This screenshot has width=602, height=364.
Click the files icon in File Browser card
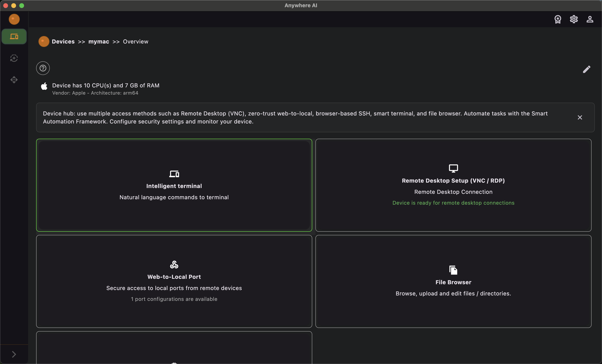click(x=454, y=270)
